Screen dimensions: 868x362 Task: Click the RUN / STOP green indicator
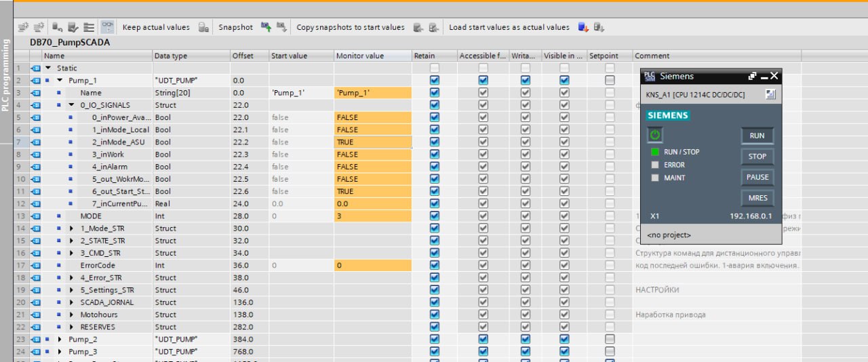click(655, 152)
